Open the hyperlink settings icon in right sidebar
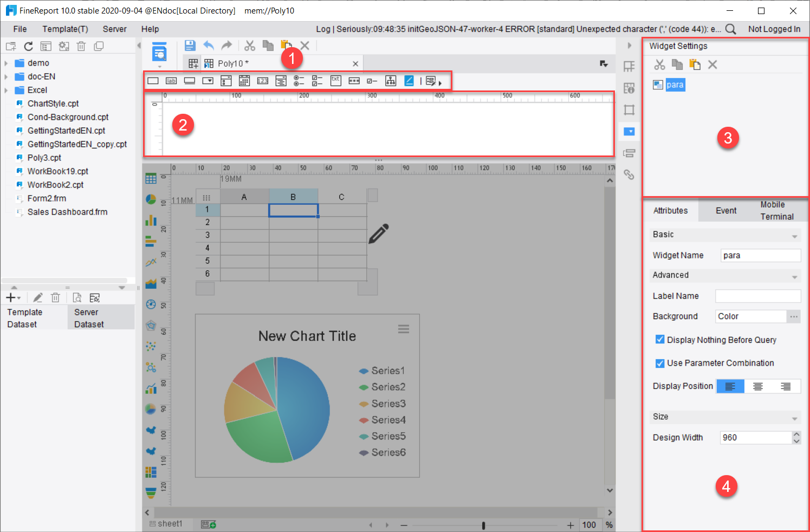 pos(629,174)
